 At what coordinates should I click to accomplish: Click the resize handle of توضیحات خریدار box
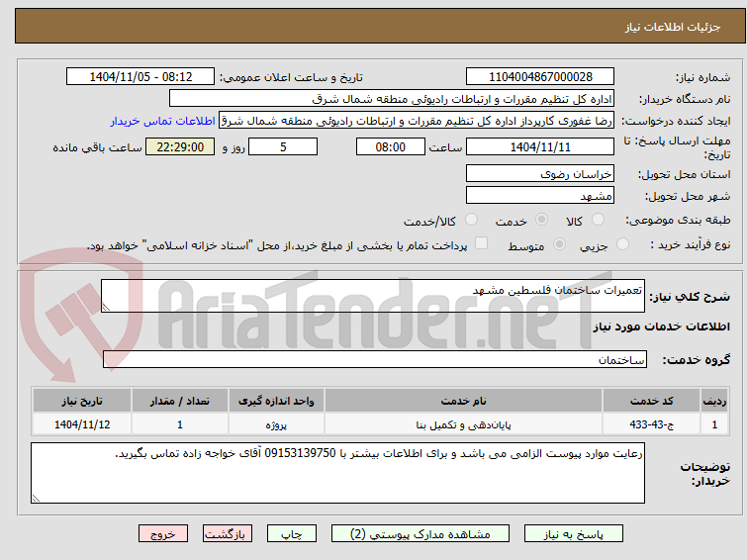(x=36, y=499)
